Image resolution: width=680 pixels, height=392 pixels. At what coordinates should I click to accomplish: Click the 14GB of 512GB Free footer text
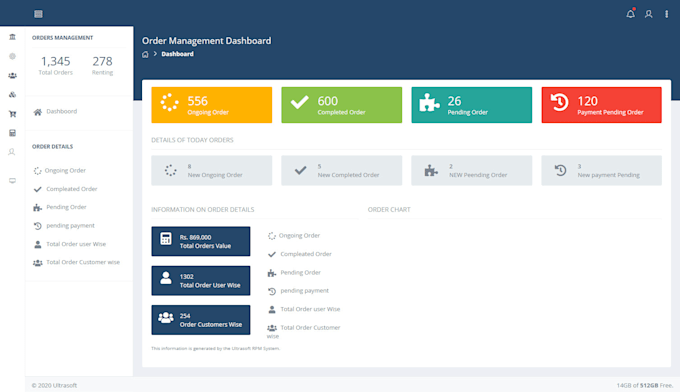(645, 385)
